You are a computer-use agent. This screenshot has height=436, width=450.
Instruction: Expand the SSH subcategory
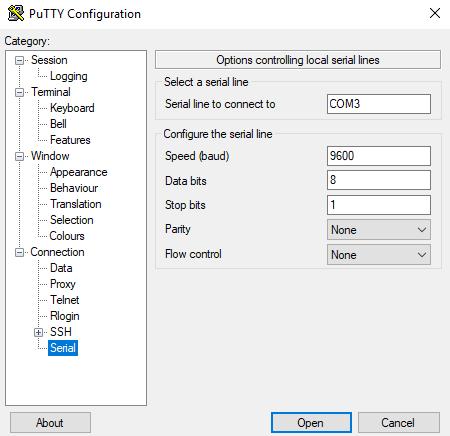[x=39, y=332]
